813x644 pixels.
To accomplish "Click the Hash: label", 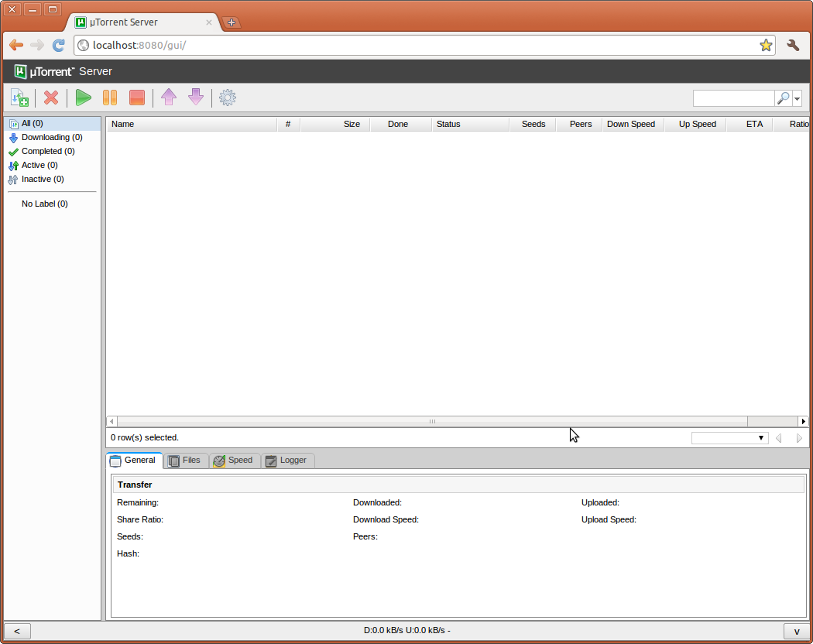I will (128, 553).
